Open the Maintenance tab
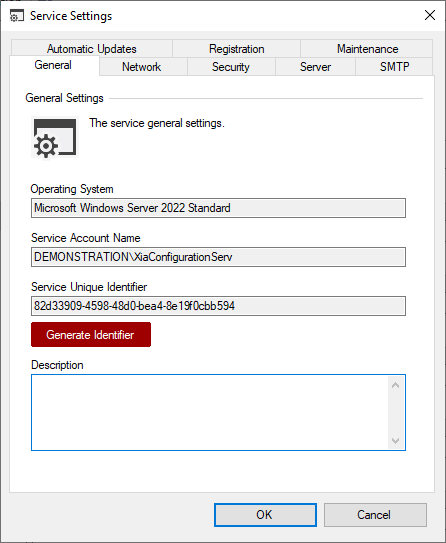The image size is (446, 543). [367, 48]
